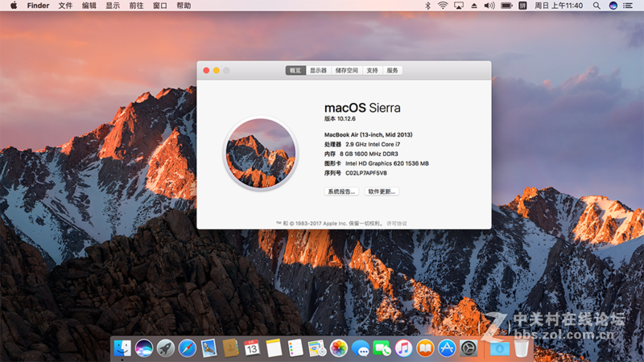This screenshot has height=362, width=644.
Task: Click the eject icon in menu bar
Action: click(x=474, y=6)
